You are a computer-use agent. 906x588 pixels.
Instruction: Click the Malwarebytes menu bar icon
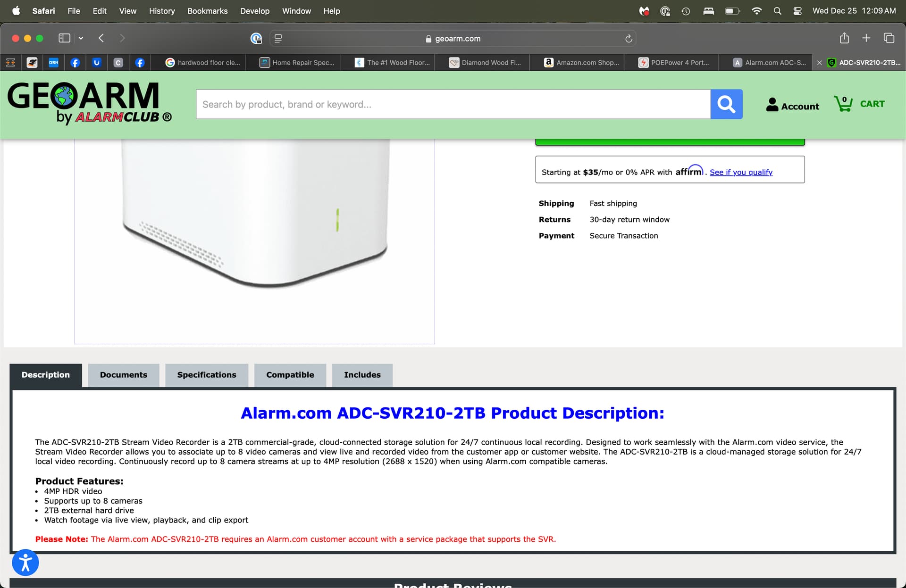(644, 11)
